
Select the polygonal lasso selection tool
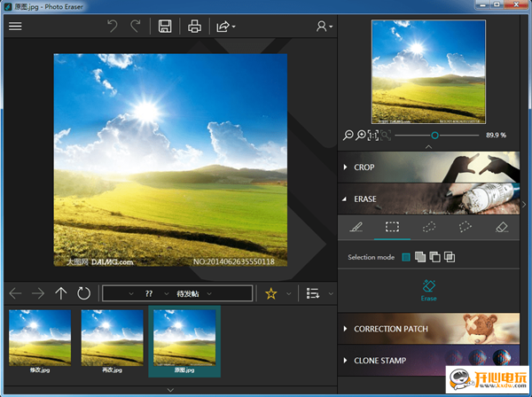point(465,227)
